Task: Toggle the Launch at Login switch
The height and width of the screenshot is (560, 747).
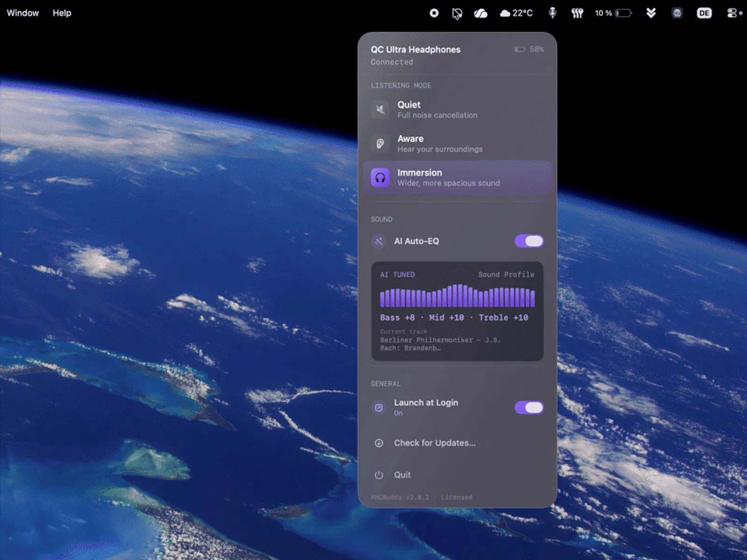Action: [x=529, y=407]
